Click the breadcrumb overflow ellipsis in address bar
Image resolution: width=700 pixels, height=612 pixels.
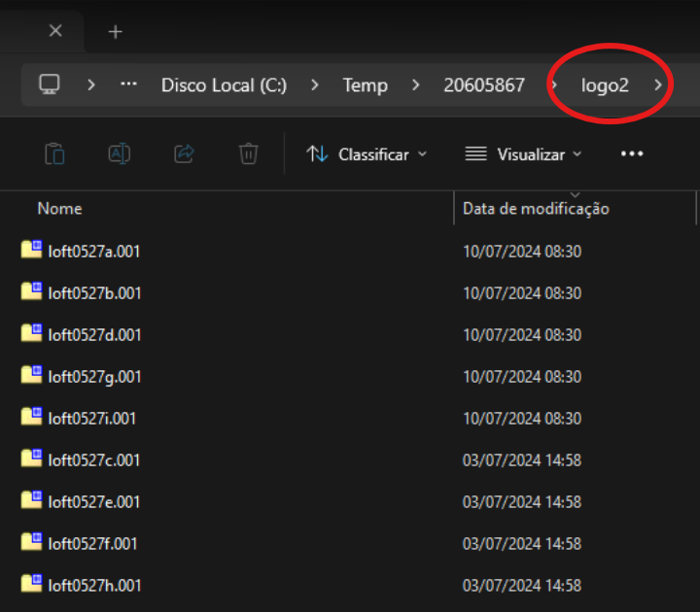click(x=128, y=84)
